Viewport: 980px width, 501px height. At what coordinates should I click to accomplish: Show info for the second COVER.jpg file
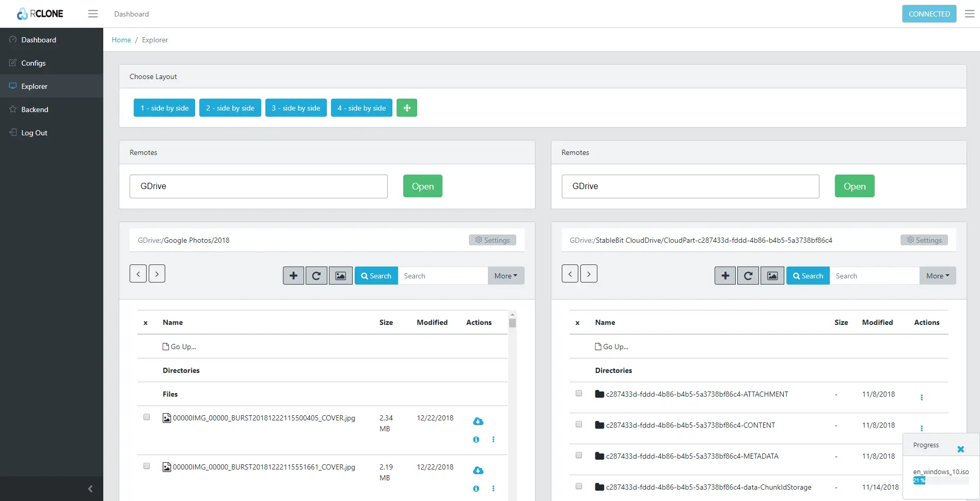click(x=475, y=489)
